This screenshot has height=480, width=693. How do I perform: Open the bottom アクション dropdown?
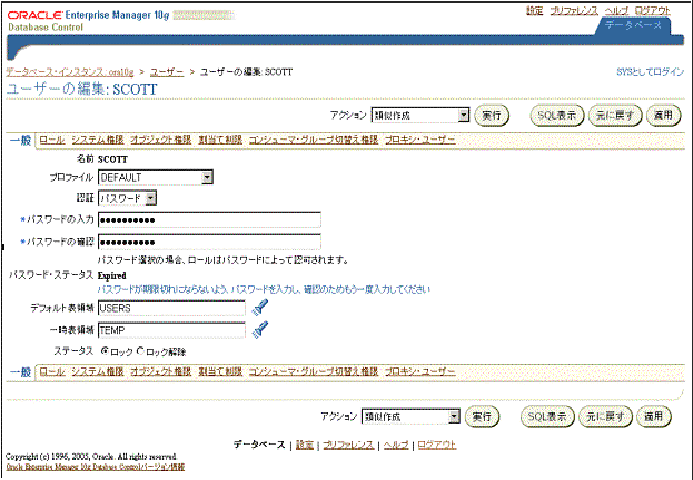pos(411,416)
